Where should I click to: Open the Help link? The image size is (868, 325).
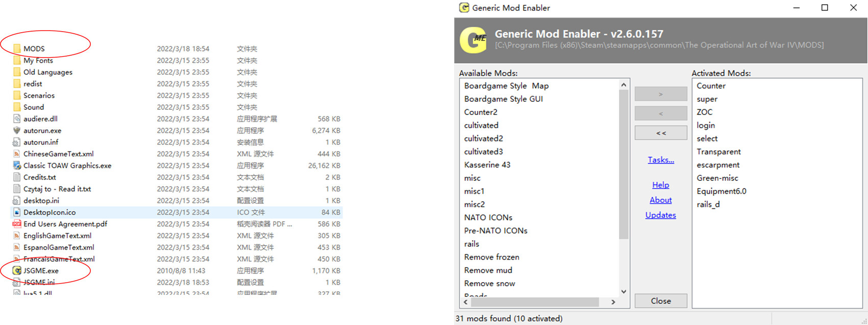(661, 185)
